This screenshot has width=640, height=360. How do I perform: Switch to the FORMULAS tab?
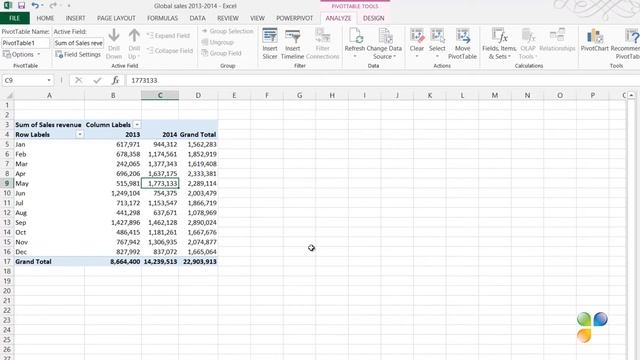(x=162, y=18)
